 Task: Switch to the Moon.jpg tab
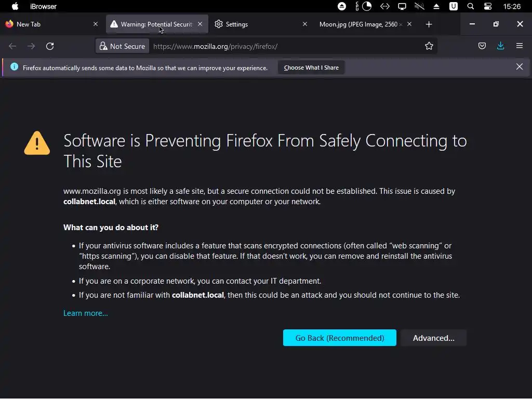tap(357, 24)
